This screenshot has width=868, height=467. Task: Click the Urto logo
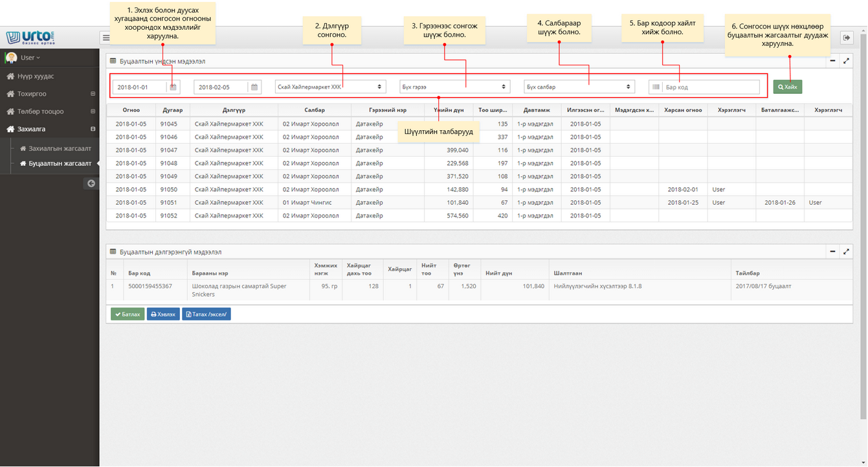click(x=30, y=38)
